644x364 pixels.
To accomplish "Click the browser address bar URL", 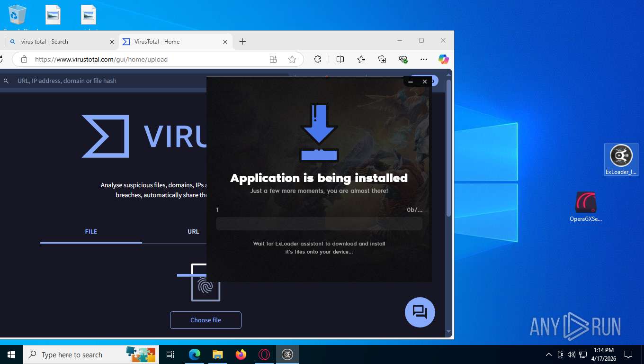I will coord(101,59).
